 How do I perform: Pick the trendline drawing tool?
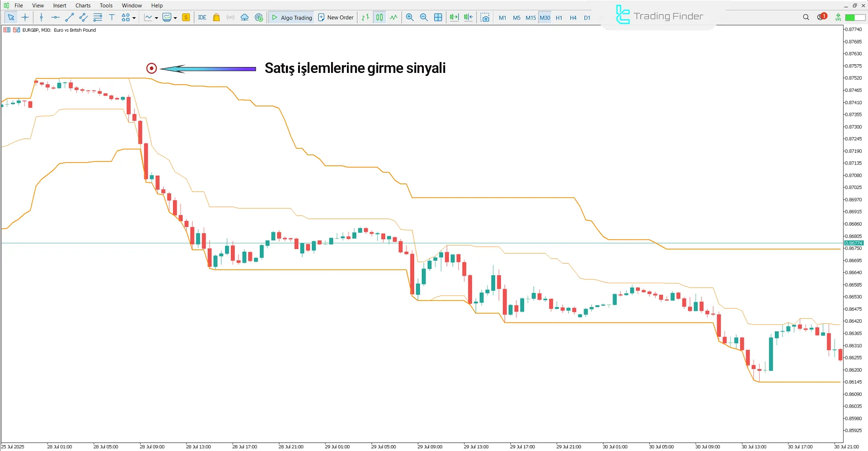[69, 17]
